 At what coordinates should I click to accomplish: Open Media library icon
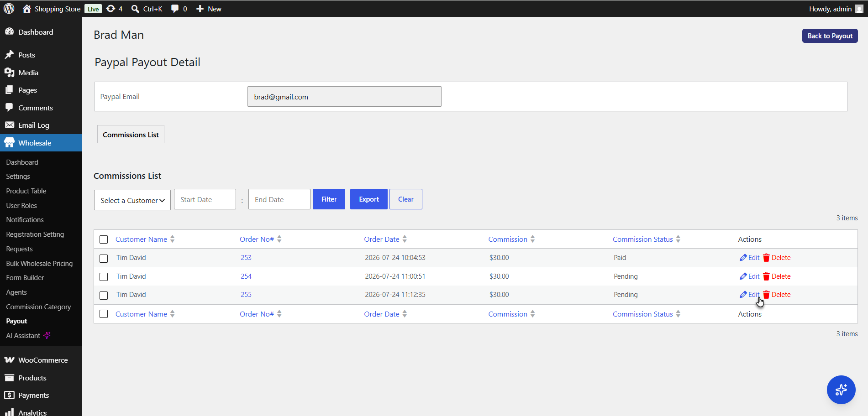pos(10,73)
